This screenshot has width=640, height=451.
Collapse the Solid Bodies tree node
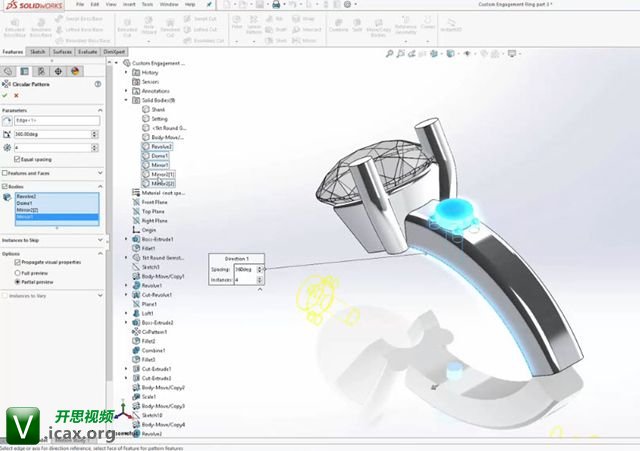click(x=126, y=100)
